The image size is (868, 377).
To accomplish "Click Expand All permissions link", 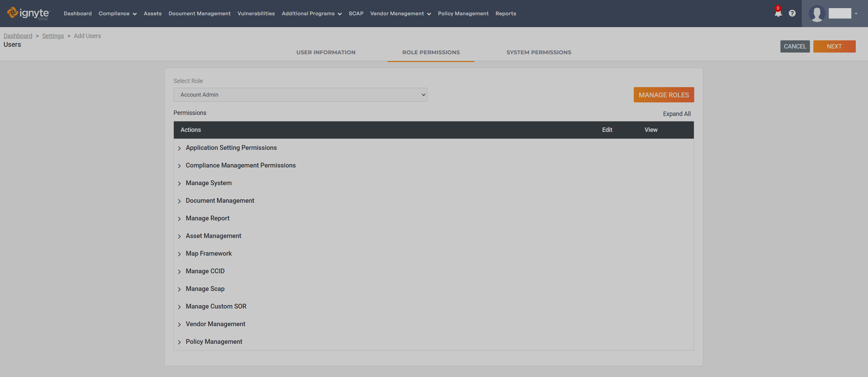I will click(x=677, y=114).
